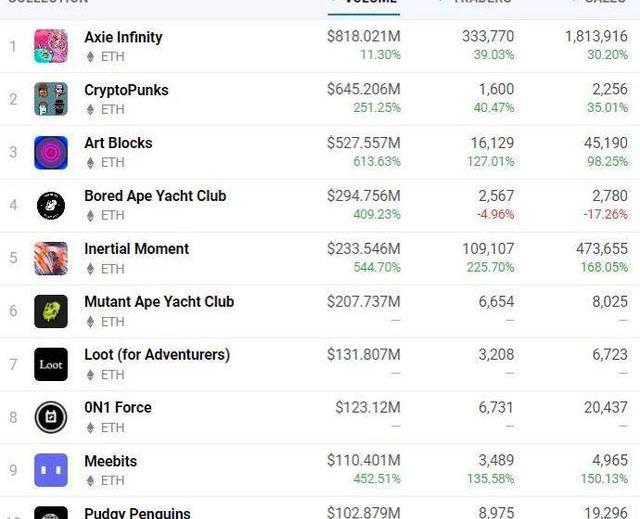The height and width of the screenshot is (519, 640).
Task: Click the Bored Ape Yacht Club title
Action: point(155,196)
